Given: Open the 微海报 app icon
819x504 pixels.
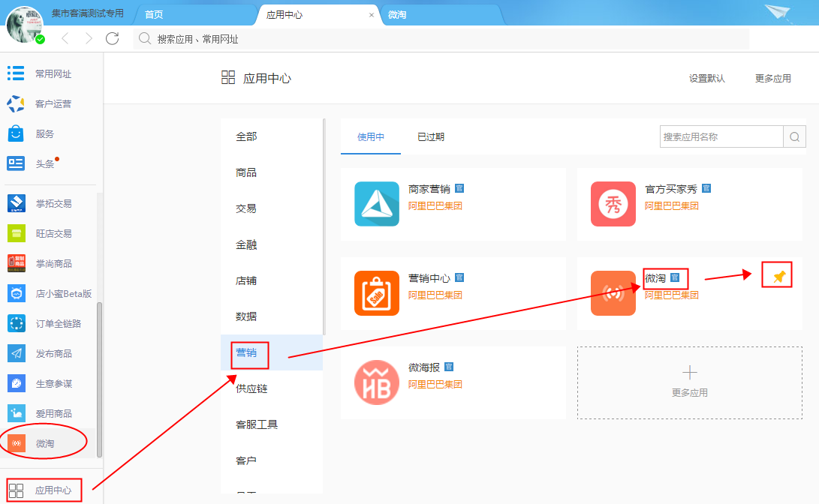Looking at the screenshot, I should [x=377, y=382].
